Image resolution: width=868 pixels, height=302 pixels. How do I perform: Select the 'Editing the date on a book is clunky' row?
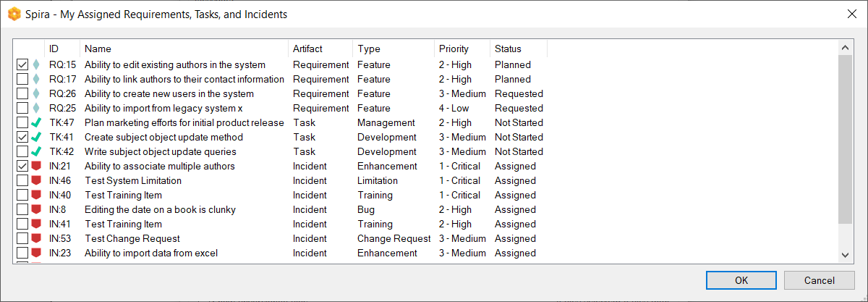(x=160, y=210)
